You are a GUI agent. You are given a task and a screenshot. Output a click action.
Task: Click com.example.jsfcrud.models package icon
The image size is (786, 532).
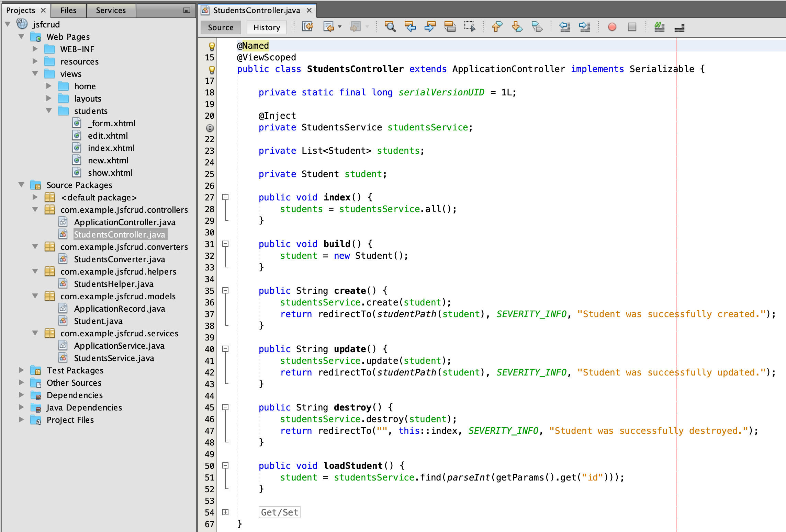(x=49, y=296)
